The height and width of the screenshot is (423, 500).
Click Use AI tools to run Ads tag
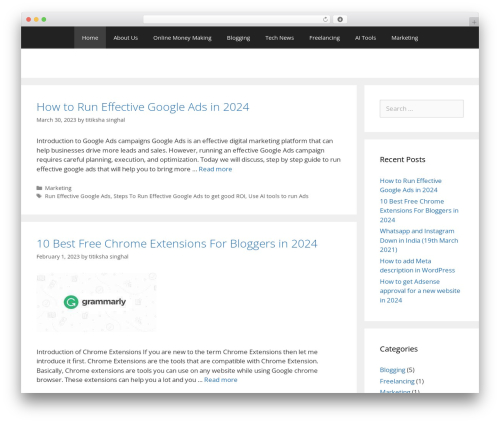point(278,196)
